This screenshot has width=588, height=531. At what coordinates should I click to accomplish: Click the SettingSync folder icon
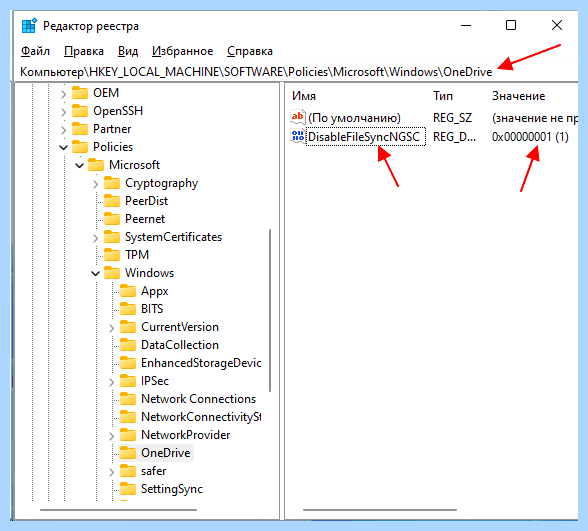[128, 489]
